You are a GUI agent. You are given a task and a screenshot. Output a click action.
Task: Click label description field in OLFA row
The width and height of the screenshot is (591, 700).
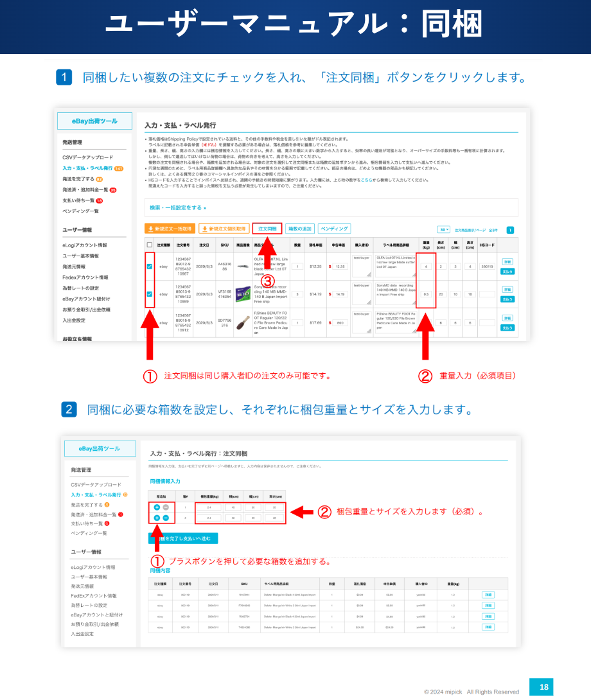click(x=396, y=266)
